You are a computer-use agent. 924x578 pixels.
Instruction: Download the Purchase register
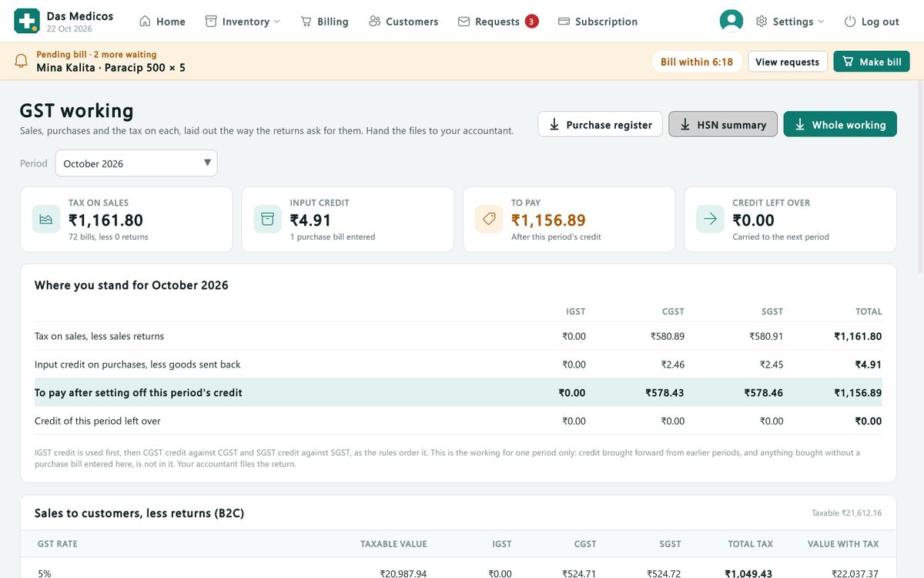[600, 124]
